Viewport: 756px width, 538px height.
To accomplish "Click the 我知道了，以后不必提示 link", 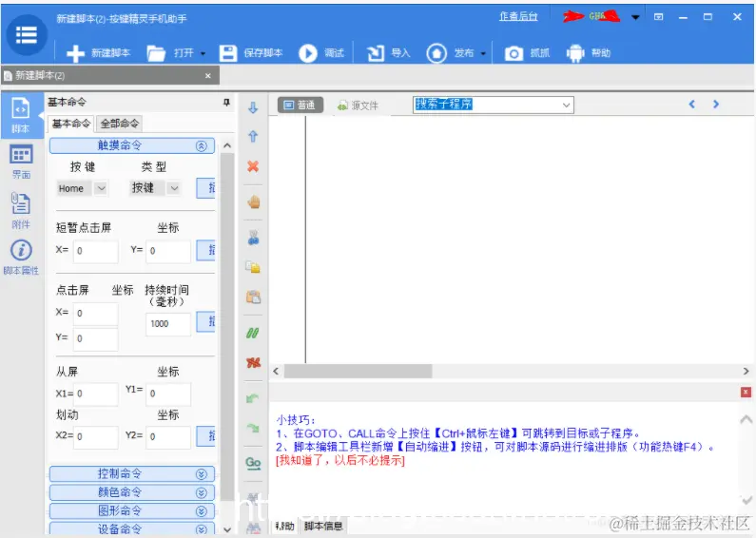I will tap(340, 460).
